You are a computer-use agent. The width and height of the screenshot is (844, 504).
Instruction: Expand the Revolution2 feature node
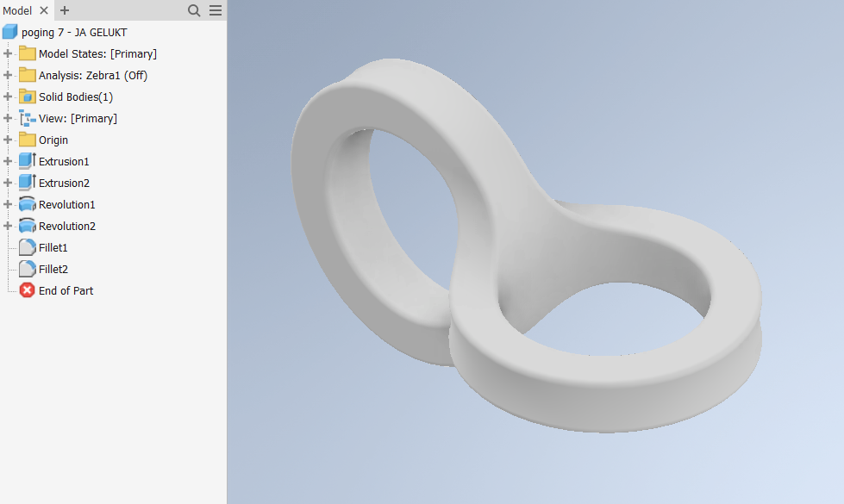click(8, 226)
